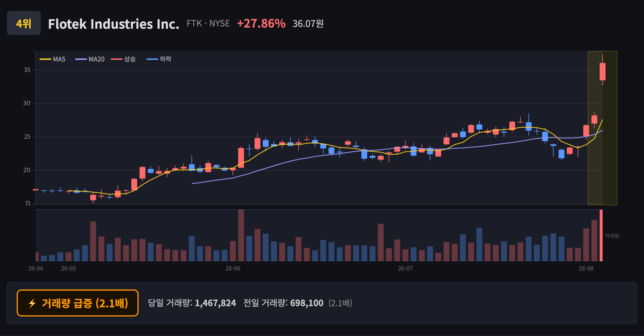Click the 26-07 date axis label
The height and width of the screenshot is (336, 644).
coord(405,268)
